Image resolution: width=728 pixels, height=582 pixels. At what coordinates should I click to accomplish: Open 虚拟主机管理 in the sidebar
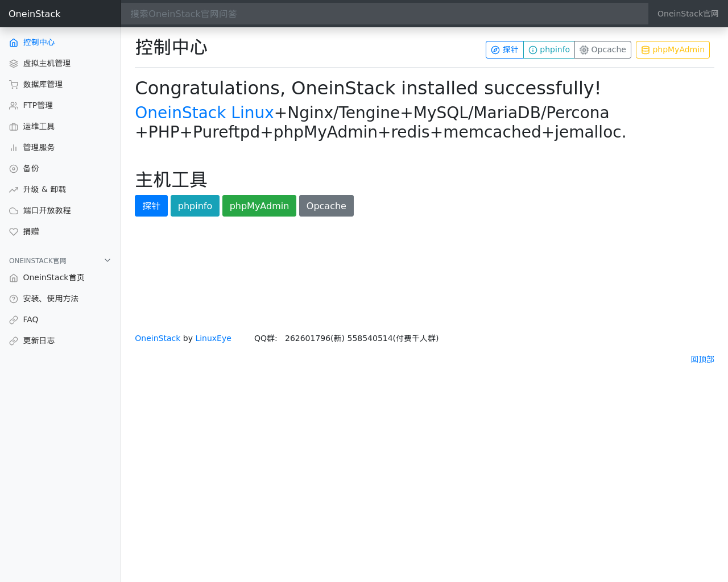pos(60,63)
